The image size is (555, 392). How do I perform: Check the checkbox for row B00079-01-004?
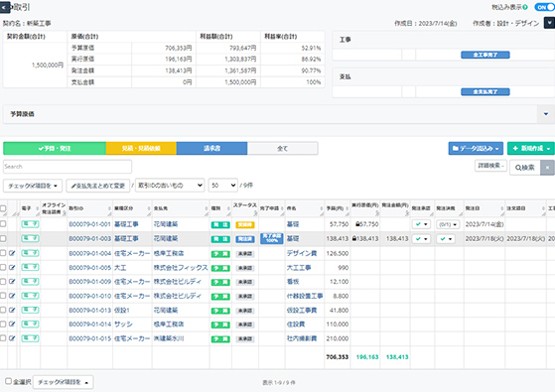(3, 253)
